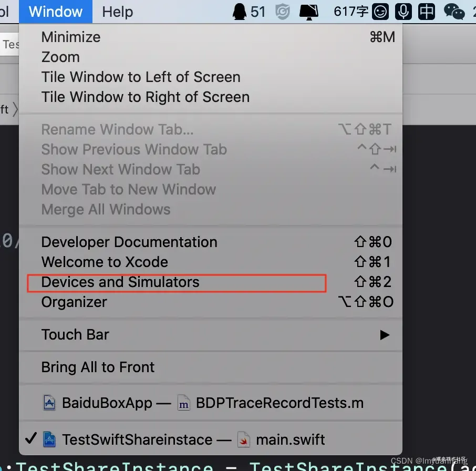The image size is (476, 471).
Task: Select Bring All to Front
Action: pos(211,367)
